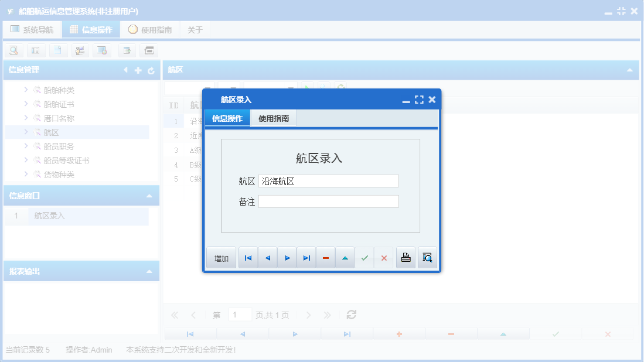Open the user settings icon in the toolbar

[80, 50]
